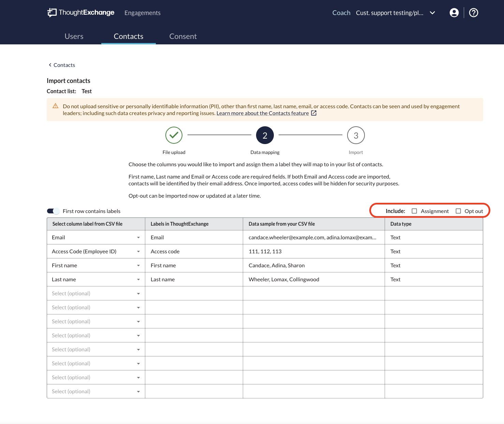
Task: Click the ThoughtExchange logo icon
Action: (52, 13)
